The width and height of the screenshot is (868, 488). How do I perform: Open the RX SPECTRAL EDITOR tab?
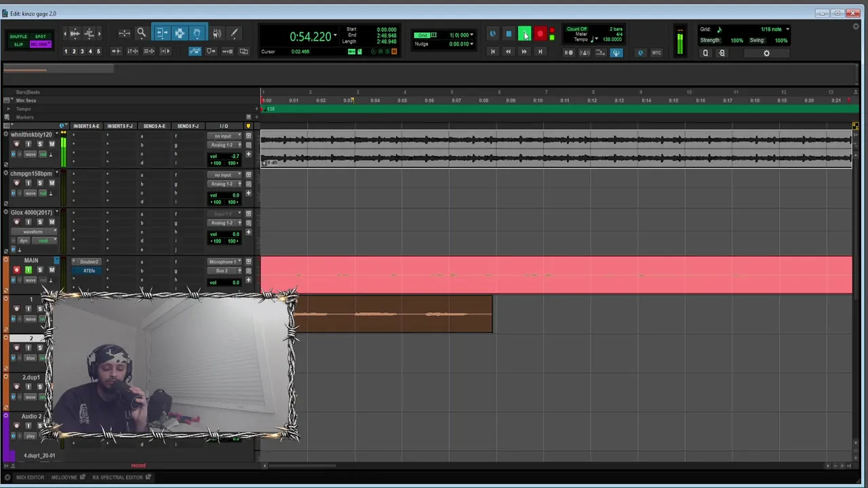[x=117, y=477]
